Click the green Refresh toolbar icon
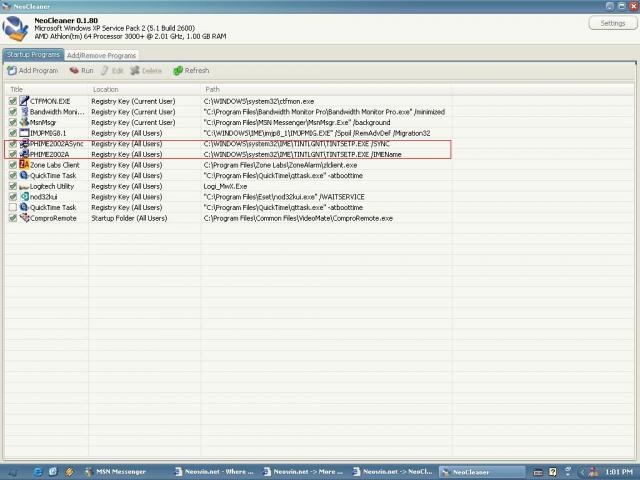The height and width of the screenshot is (480, 640). click(x=178, y=71)
